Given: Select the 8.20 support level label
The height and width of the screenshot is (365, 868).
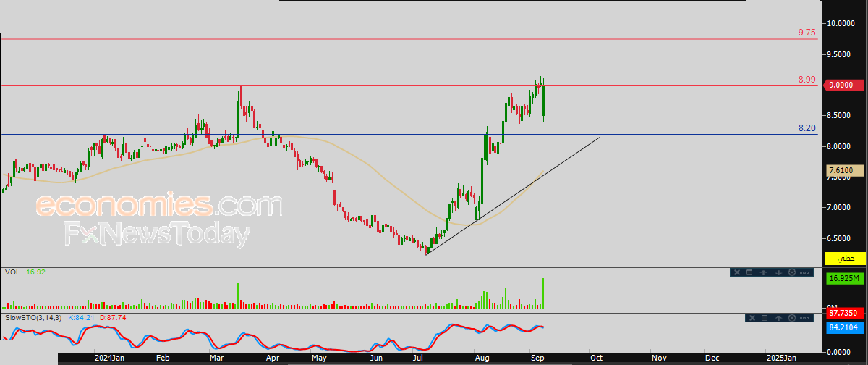Looking at the screenshot, I should pyautogui.click(x=807, y=127).
